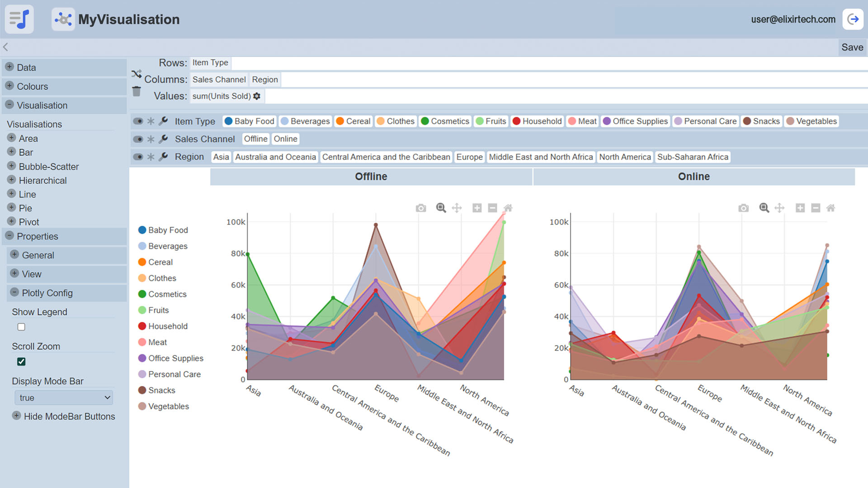Expand the Hide ModeBar Buttons section
868x488 pixels.
click(x=17, y=416)
